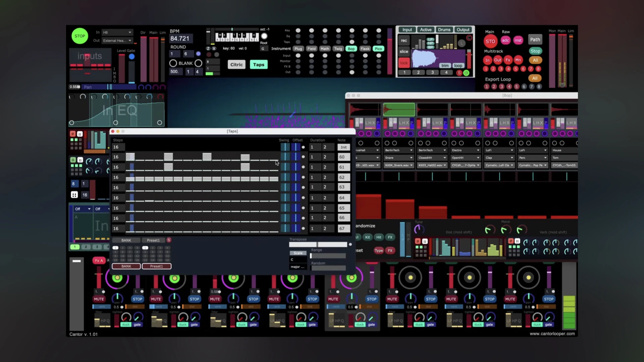
Task: Click the green L button in sampler panel
Action: [466, 73]
